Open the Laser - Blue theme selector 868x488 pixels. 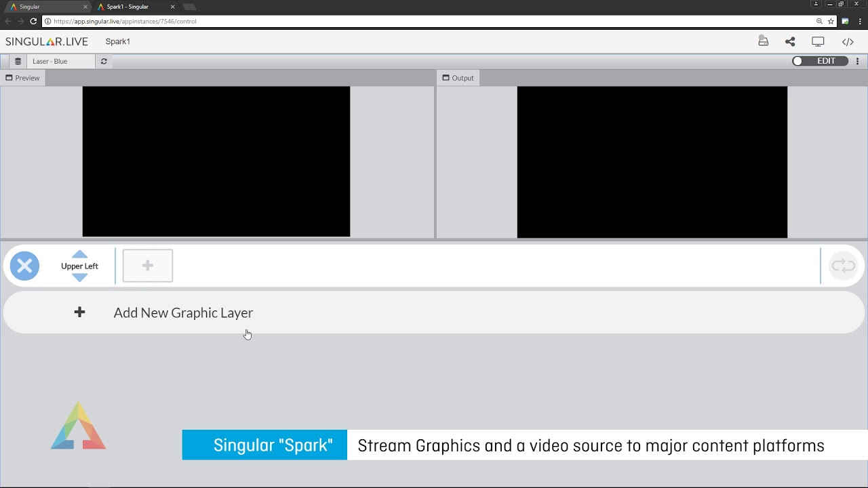click(x=61, y=61)
